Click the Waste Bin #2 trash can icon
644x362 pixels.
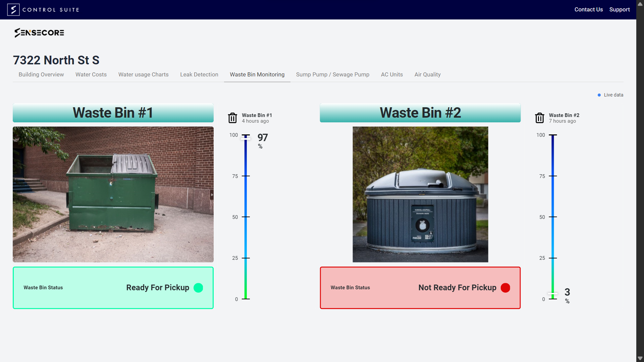(x=539, y=118)
